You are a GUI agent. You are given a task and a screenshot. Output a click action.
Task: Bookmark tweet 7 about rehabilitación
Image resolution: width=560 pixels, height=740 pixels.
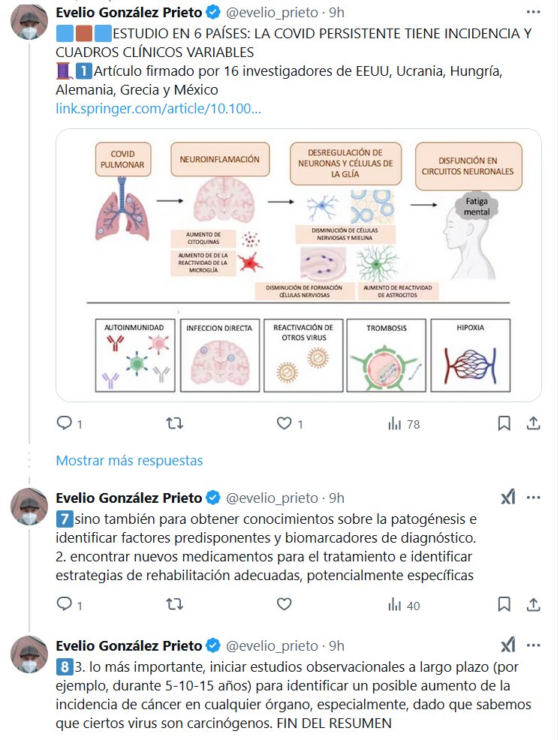coord(504,604)
